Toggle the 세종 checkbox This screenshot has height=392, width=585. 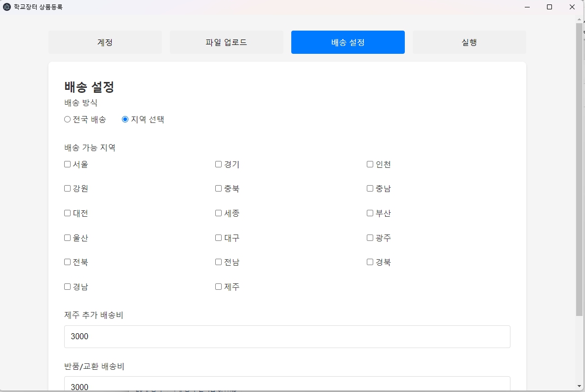click(219, 213)
